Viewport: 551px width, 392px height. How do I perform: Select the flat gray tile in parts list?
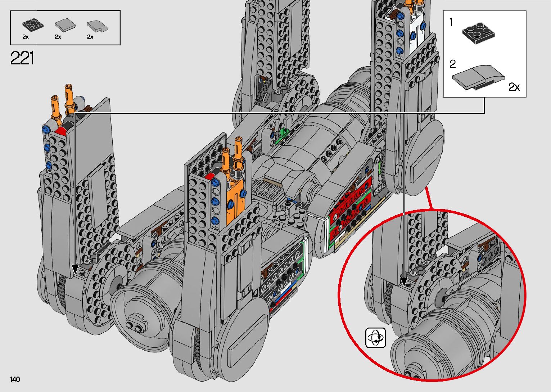(65, 25)
